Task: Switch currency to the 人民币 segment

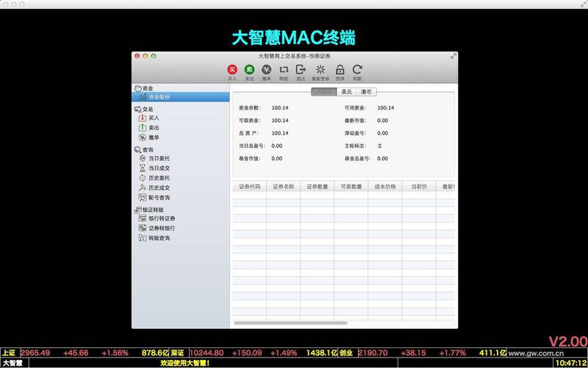Action: click(x=324, y=91)
